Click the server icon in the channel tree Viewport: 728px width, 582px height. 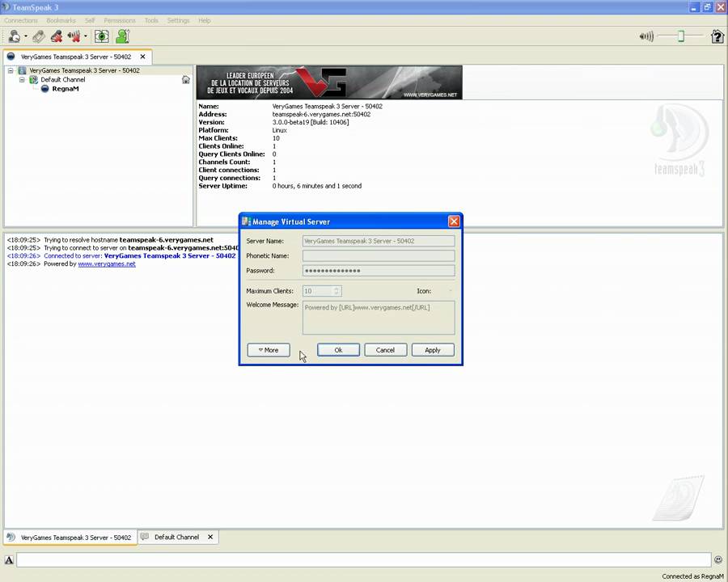pyautogui.click(x=22, y=70)
